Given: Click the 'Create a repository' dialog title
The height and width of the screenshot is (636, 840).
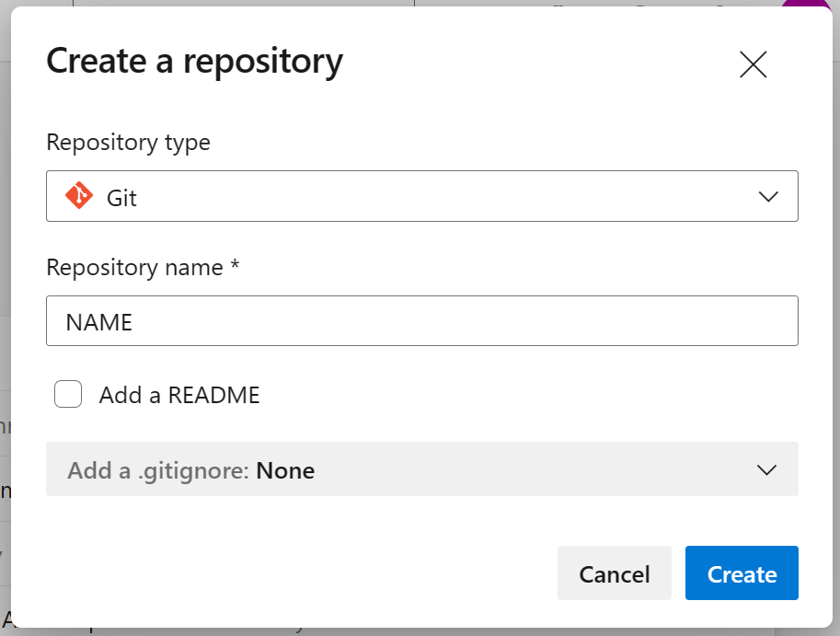Looking at the screenshot, I should coord(194,62).
